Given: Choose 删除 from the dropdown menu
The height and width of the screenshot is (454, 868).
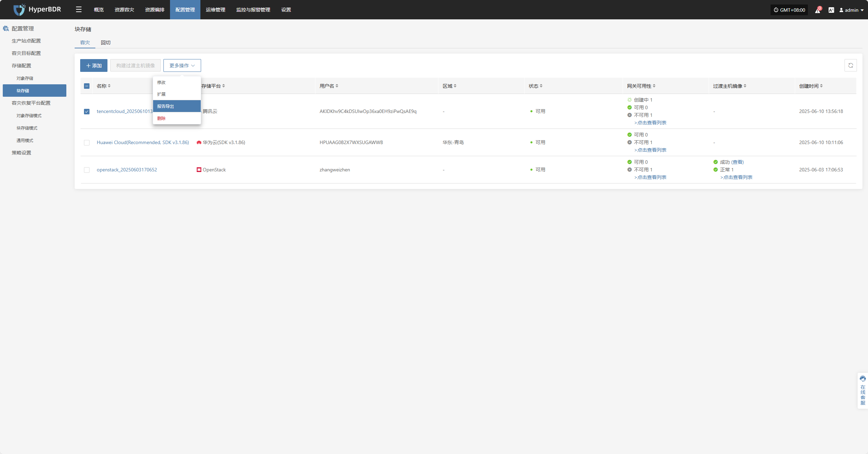Looking at the screenshot, I should click(177, 118).
